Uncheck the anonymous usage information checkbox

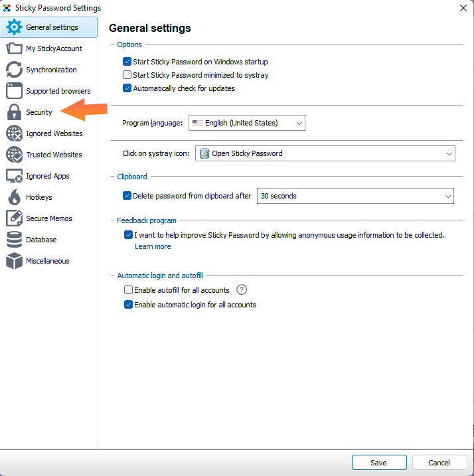pyautogui.click(x=128, y=234)
